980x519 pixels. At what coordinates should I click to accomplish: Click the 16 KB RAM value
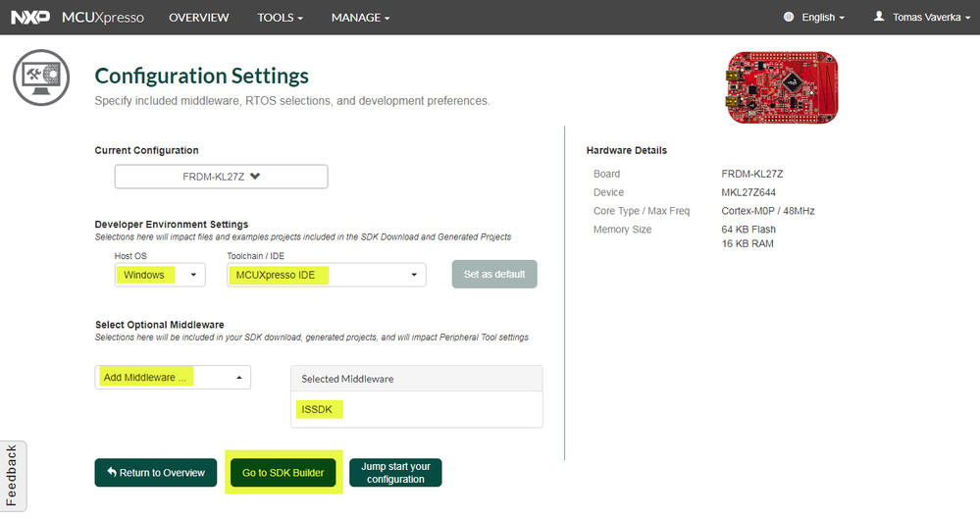(748, 244)
